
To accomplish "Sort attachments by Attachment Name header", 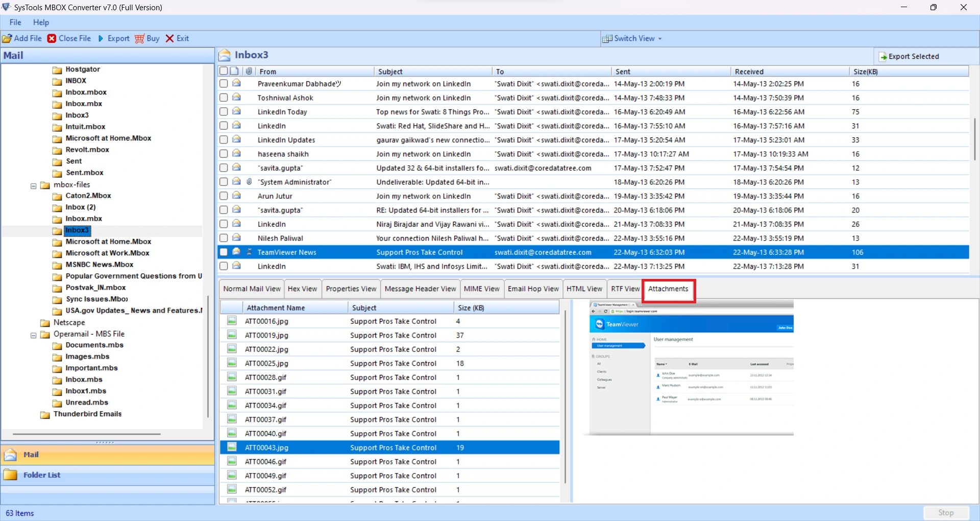I will (295, 307).
